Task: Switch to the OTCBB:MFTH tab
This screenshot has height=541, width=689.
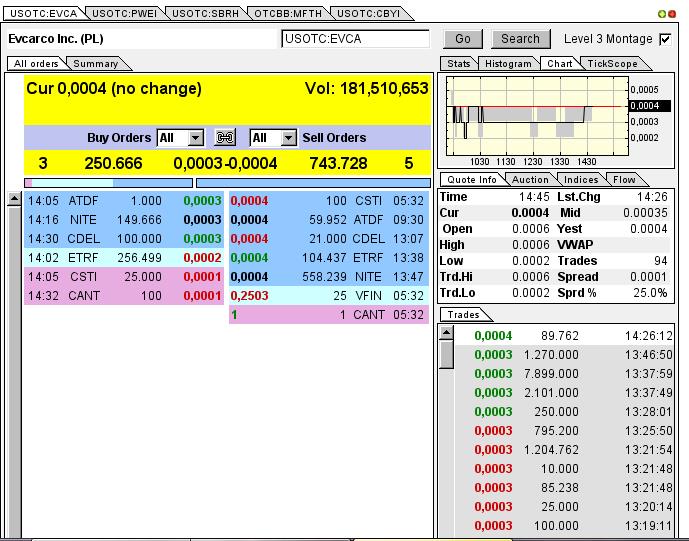Action: click(288, 14)
